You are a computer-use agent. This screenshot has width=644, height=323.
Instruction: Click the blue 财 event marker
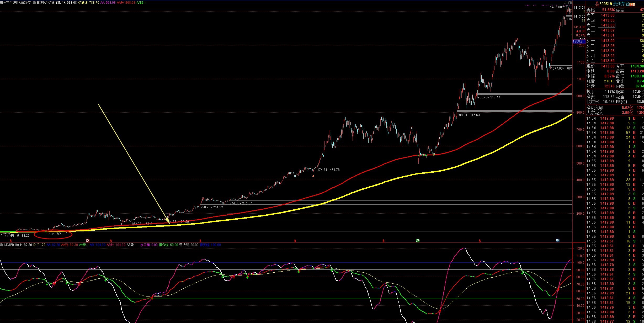558,240
